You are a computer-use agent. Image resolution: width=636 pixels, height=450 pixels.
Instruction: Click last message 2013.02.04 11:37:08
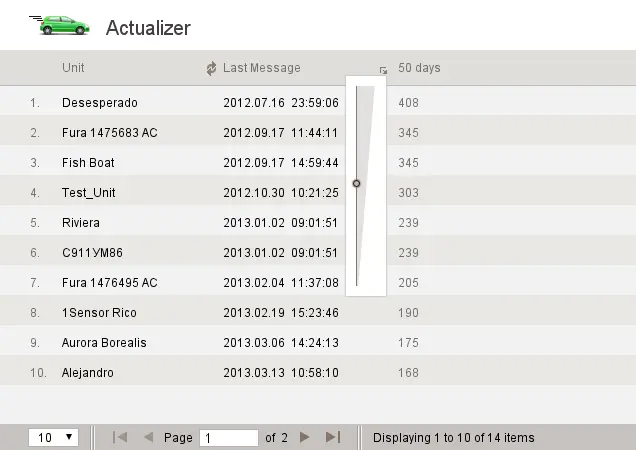(281, 283)
